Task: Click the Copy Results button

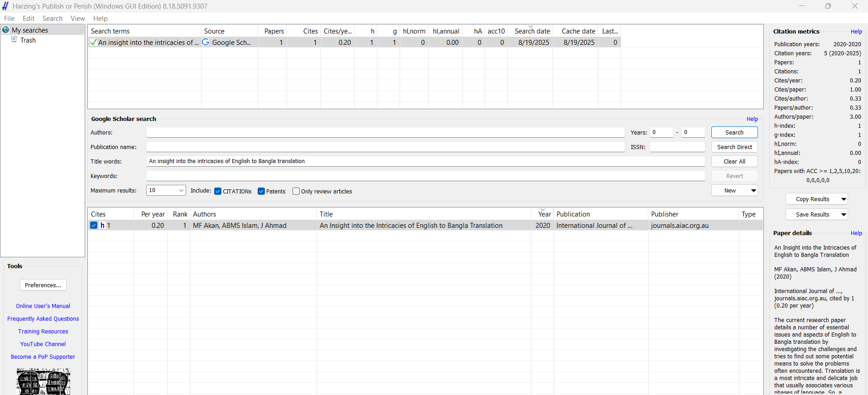Action: (812, 199)
